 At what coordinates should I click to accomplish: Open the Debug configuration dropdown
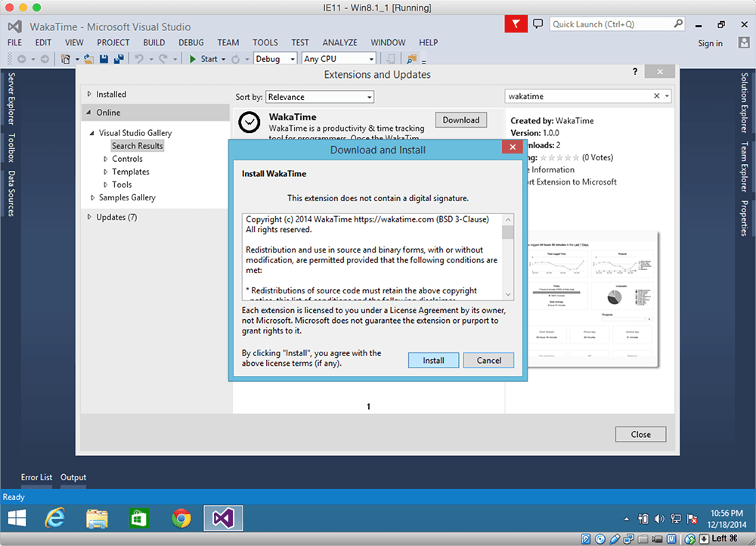tap(275, 59)
